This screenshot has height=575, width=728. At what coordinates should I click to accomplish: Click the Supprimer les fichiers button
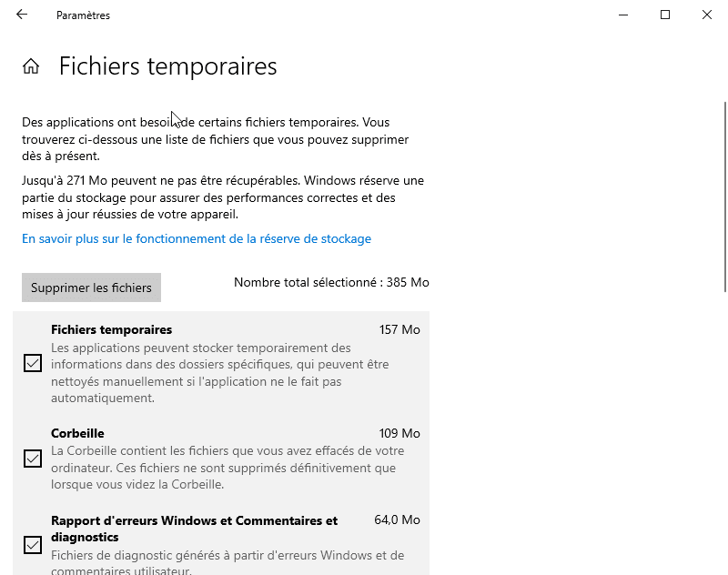(x=91, y=287)
